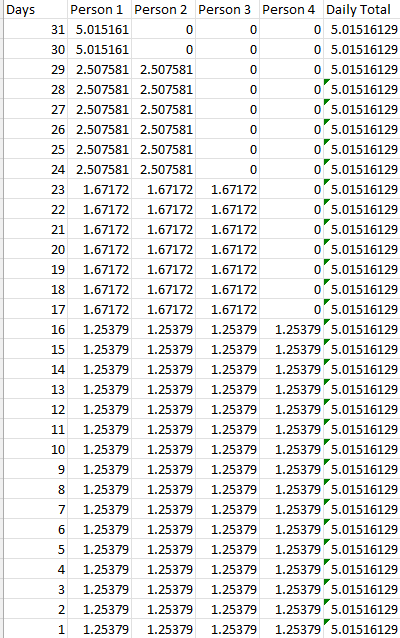Click Person 4 value in day 12 row
This screenshot has height=638, width=400.
point(291,409)
